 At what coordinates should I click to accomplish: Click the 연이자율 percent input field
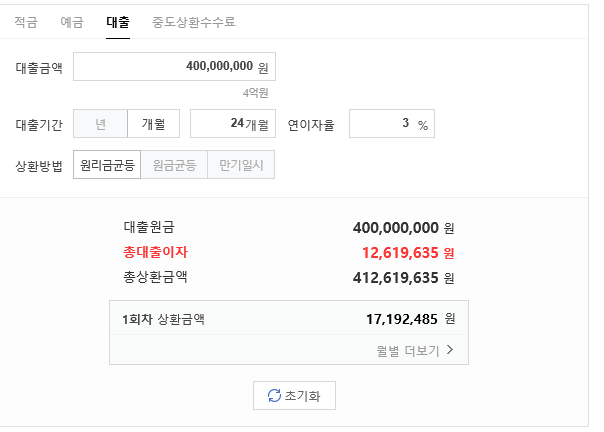coord(392,124)
